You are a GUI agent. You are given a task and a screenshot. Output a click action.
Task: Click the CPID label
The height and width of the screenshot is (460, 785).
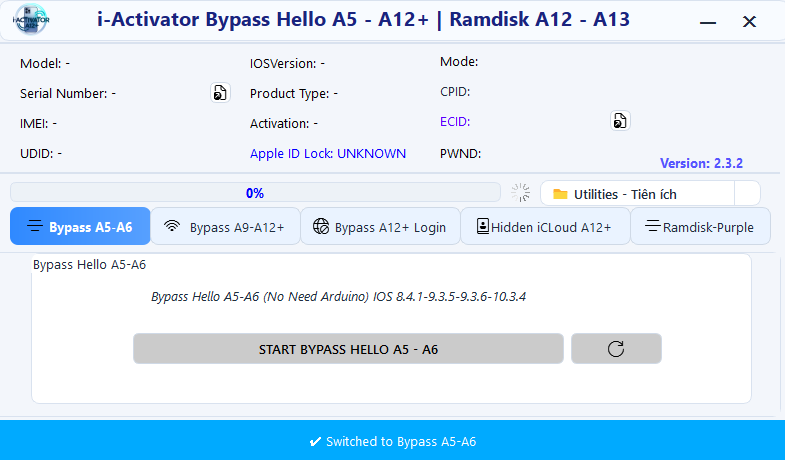click(x=455, y=92)
